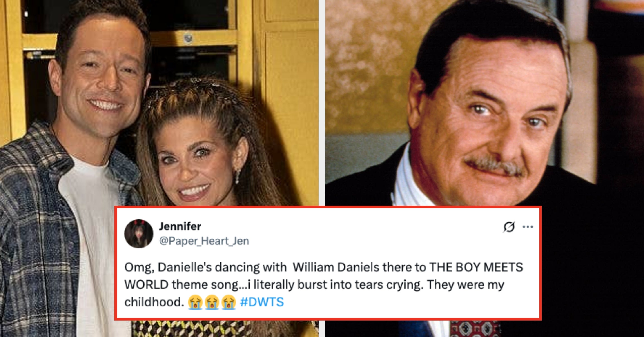Open Jennifer's round profile avatar

138,234
